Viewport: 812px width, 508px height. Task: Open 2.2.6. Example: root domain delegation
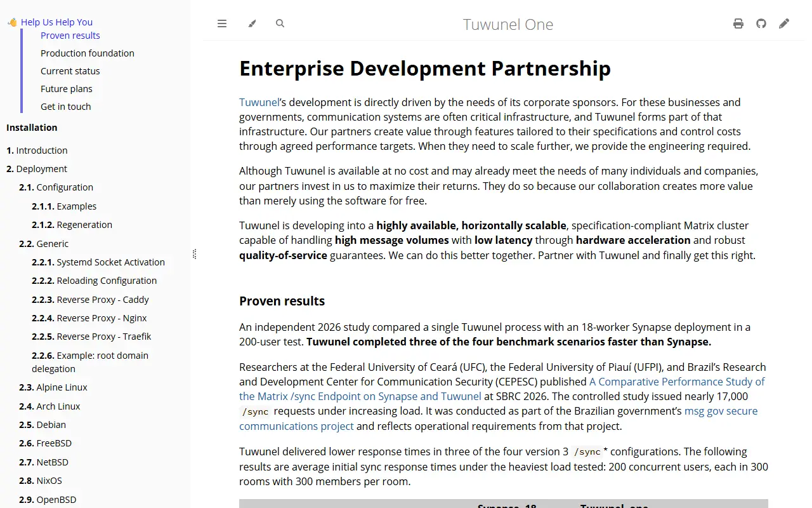point(90,362)
